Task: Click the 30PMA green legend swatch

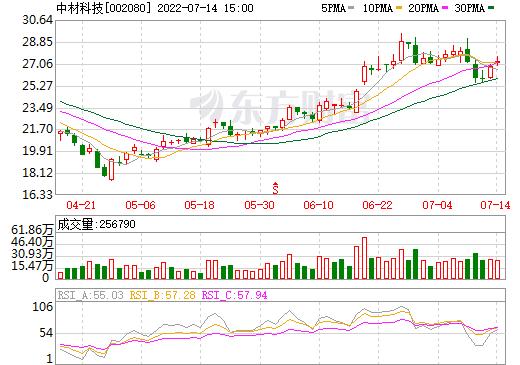Action: pyautogui.click(x=491, y=8)
